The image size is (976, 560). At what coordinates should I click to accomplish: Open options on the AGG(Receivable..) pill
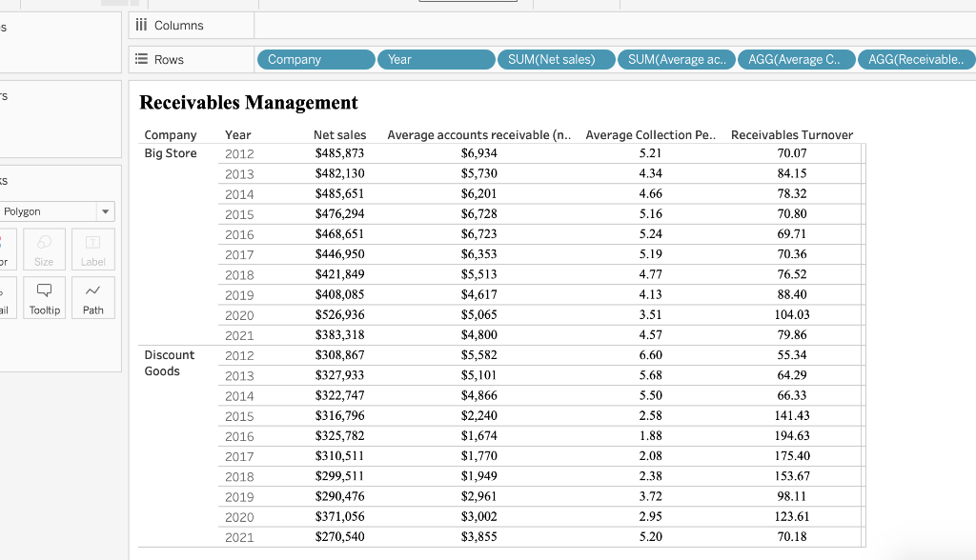[916, 58]
